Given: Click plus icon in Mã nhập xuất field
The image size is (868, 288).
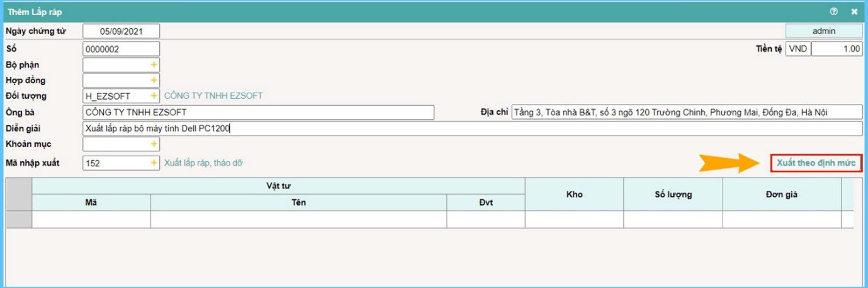Looking at the screenshot, I should click(154, 163).
